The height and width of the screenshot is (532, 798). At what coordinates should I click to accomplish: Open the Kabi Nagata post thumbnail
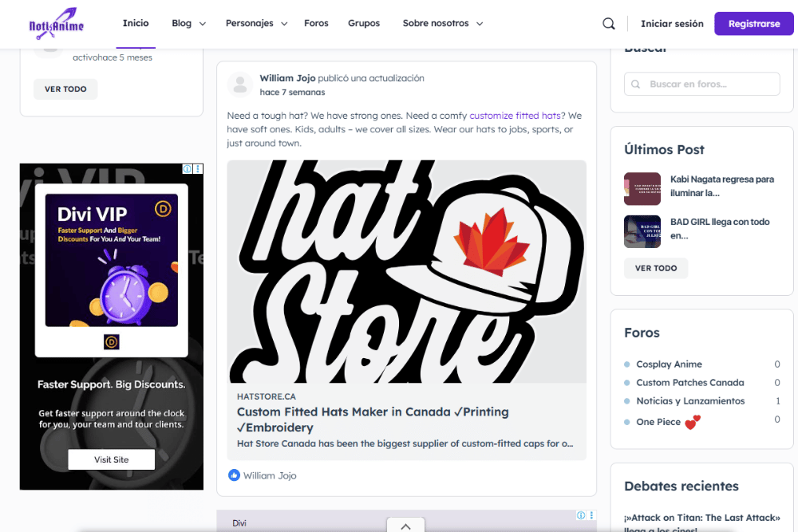(x=642, y=189)
